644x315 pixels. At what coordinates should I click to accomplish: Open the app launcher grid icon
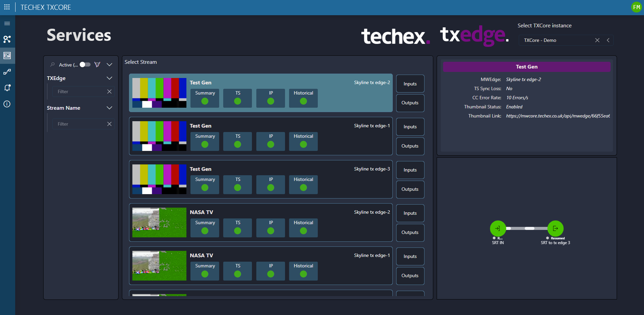(x=7, y=7)
